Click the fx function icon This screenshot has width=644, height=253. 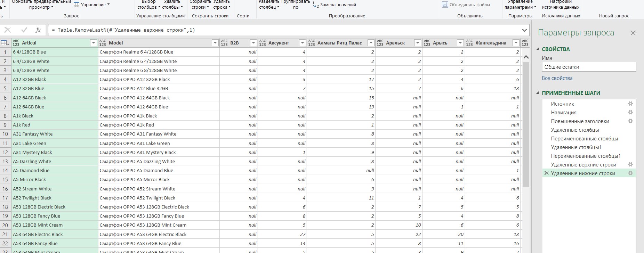38,30
